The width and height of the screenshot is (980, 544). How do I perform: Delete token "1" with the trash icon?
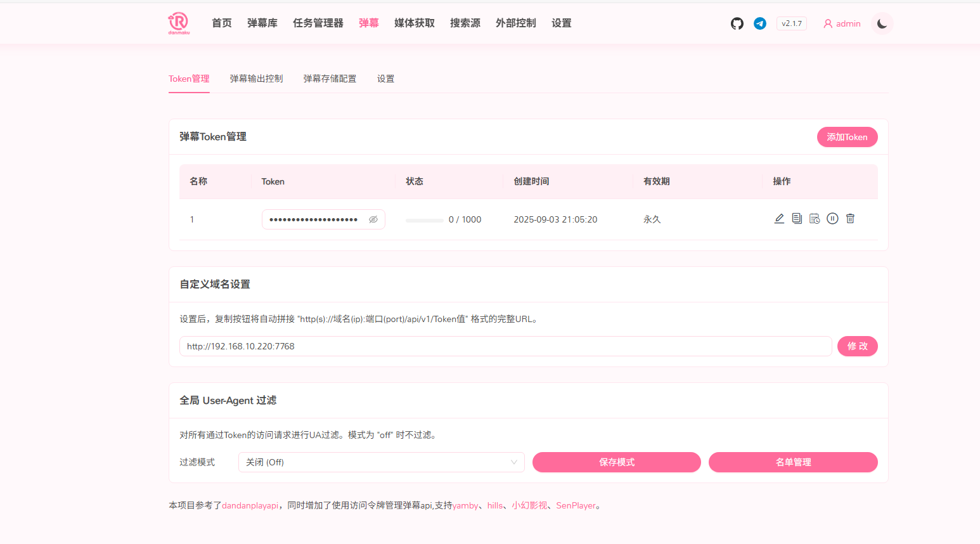pyautogui.click(x=850, y=218)
